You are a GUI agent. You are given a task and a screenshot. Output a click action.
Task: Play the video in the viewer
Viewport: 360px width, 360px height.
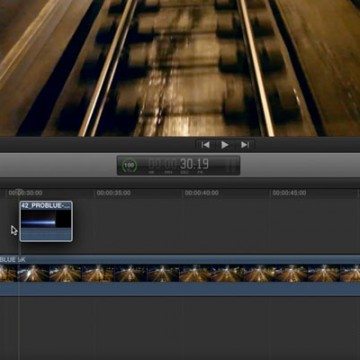click(x=225, y=145)
